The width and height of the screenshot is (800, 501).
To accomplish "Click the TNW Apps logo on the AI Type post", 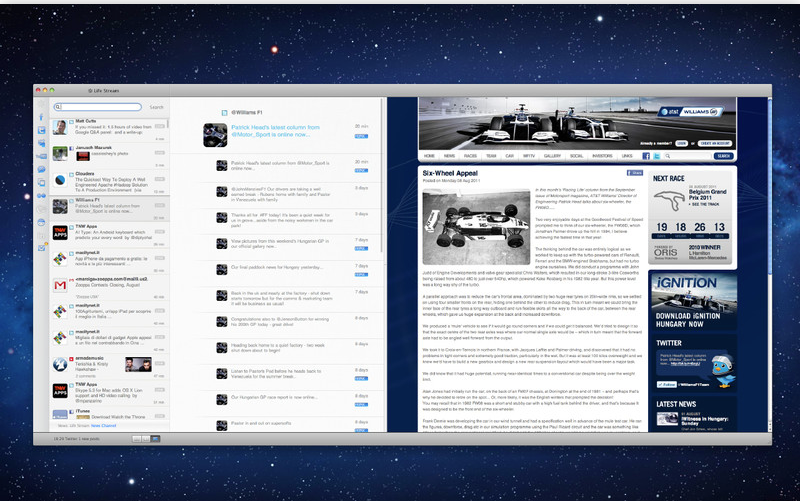I will click(60, 233).
